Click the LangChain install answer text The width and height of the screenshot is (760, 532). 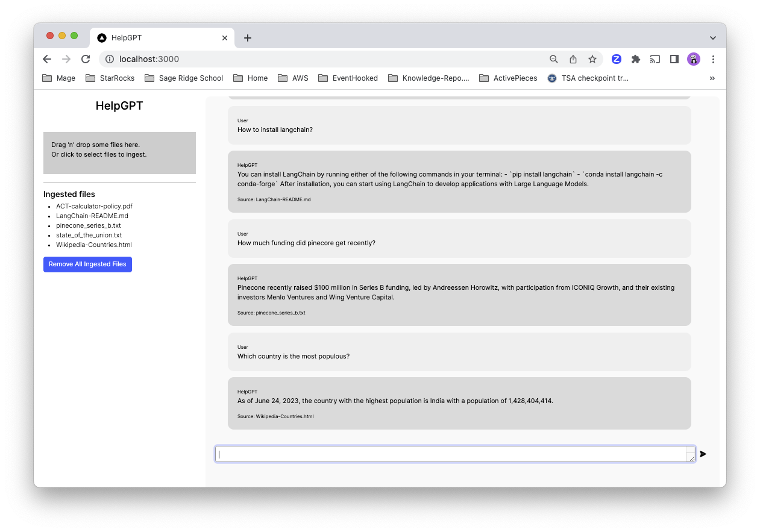[x=450, y=179]
